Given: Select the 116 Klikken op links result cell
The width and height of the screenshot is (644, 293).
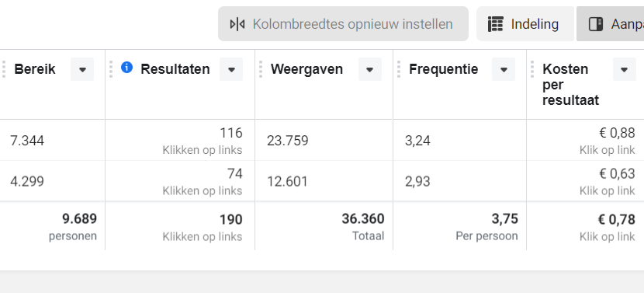Looking at the screenshot, I should click(180, 141).
